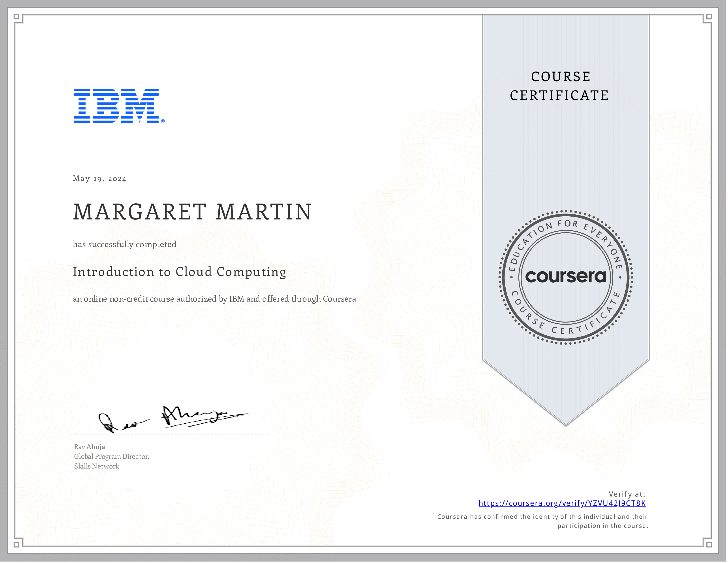728x563 pixels.
Task: Click the line 'an online non-credit course authorized by IBM'
Action: coord(215,299)
